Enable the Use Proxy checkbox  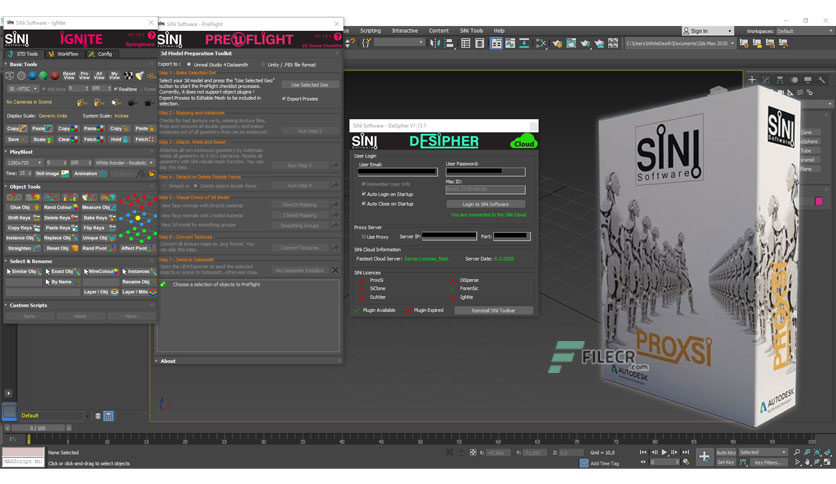click(x=364, y=237)
